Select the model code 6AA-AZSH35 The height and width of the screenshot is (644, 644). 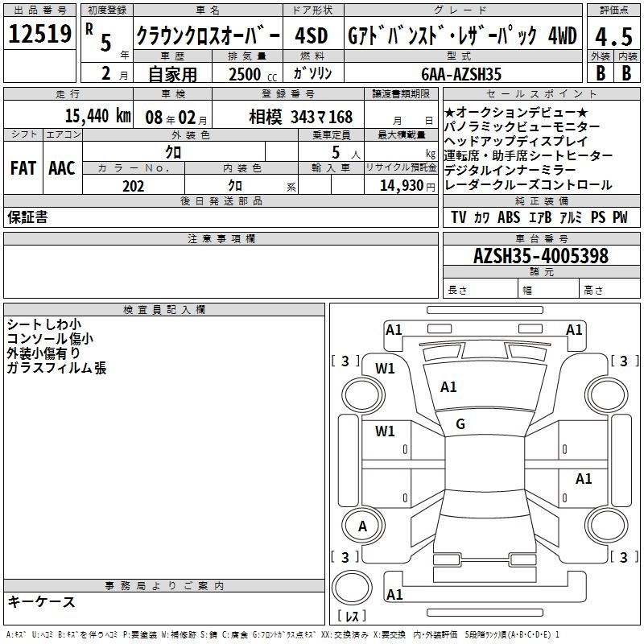point(460,74)
